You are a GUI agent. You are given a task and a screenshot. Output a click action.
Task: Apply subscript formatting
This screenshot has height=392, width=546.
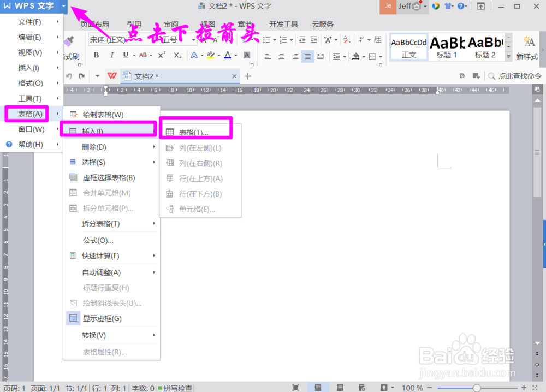(x=177, y=54)
